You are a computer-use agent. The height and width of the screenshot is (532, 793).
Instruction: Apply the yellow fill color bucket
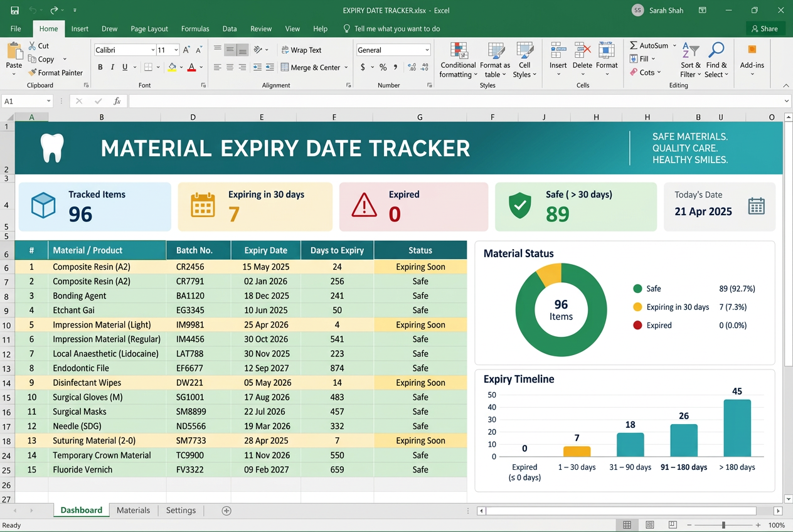173,67
